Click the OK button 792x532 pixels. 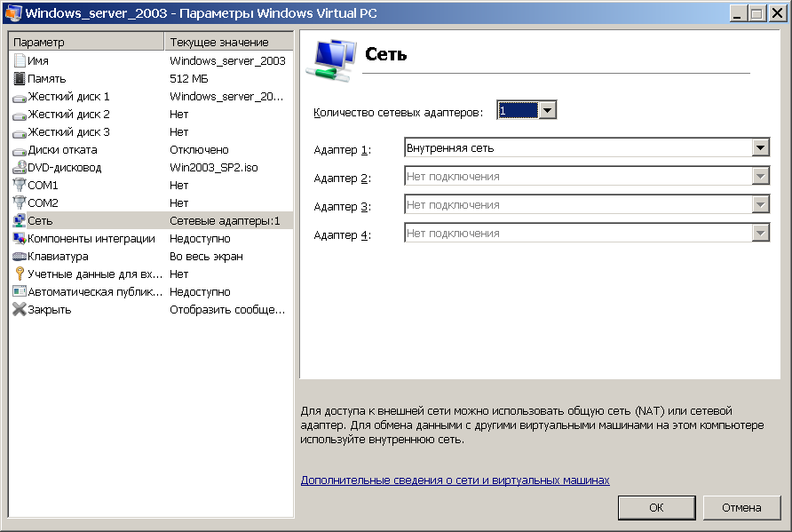tap(657, 507)
